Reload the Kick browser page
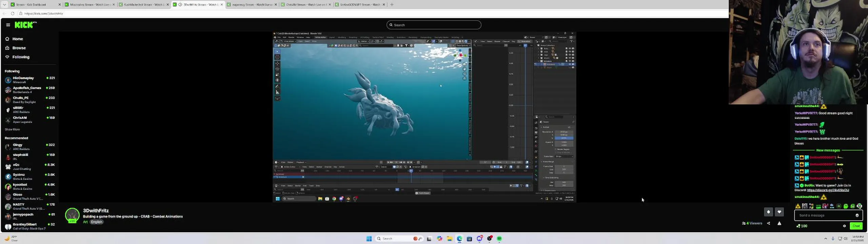Screen dimensions: 868x244 [x=13, y=14]
